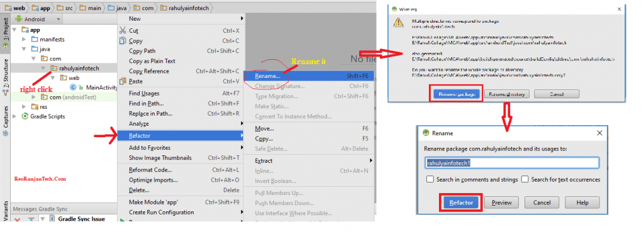Click Help button in Rename dialog
Screen dimensions: 644x234
click(x=582, y=203)
